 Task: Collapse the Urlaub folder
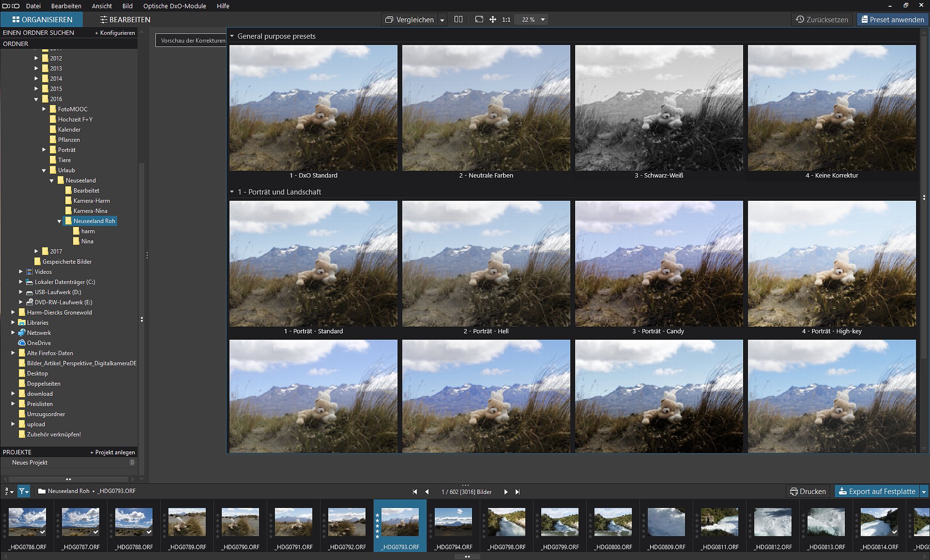[44, 170]
